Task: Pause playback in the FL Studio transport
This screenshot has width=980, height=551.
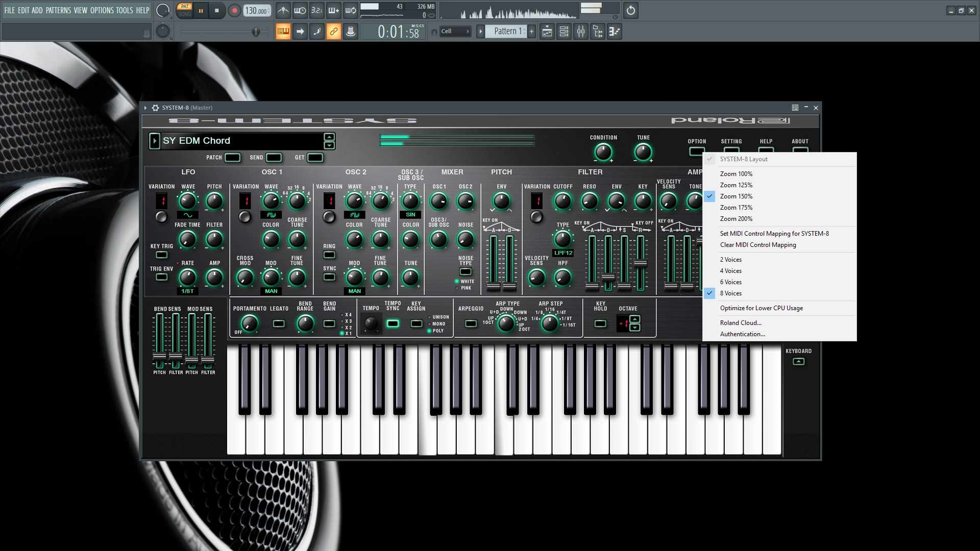Action: pos(201,10)
